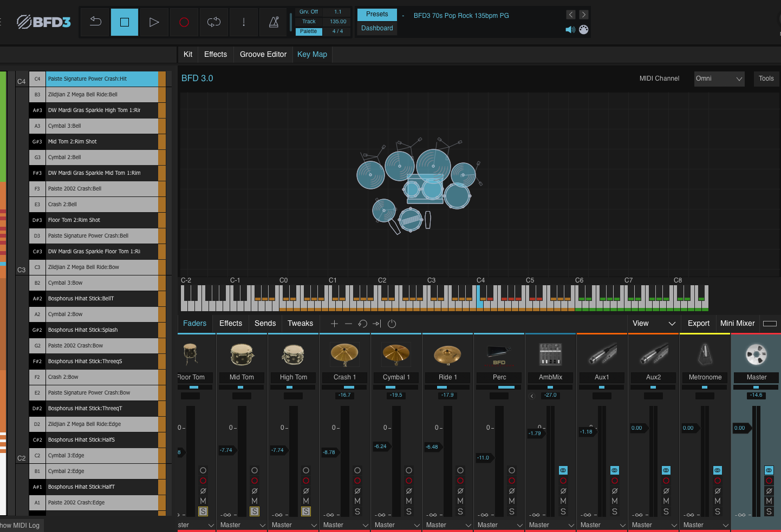This screenshot has width=781, height=532.
Task: Click the Mini Mixer button
Action: click(x=738, y=324)
